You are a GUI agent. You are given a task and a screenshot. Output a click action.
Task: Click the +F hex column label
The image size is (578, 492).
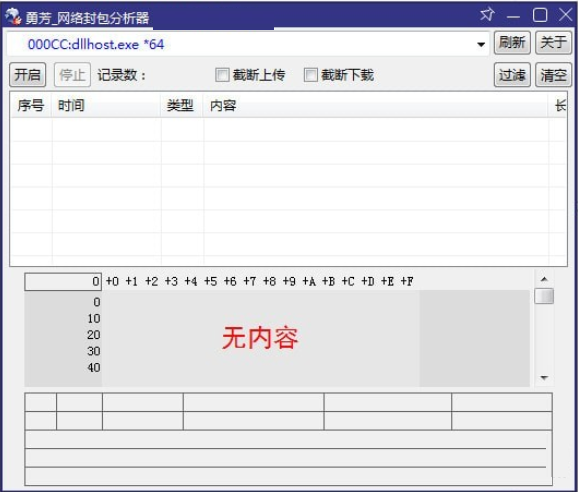pyautogui.click(x=407, y=282)
